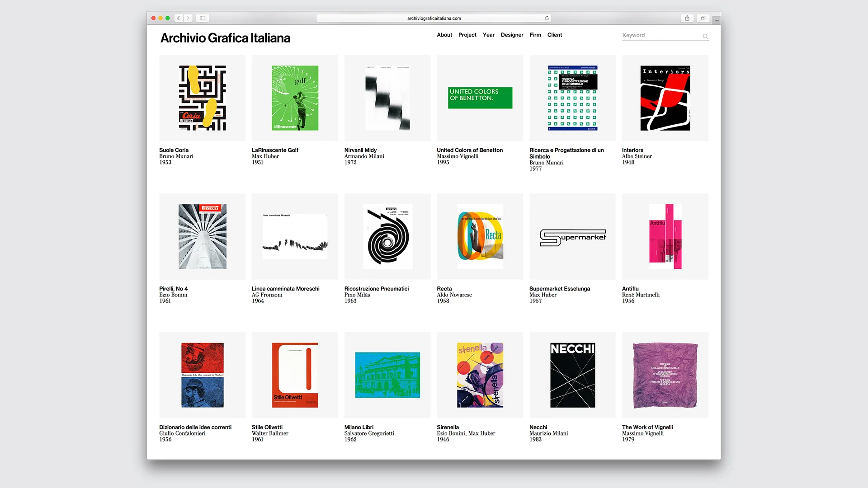Click the Milano Libri title link
Viewport: 868px width, 488px height.
pos(359,427)
